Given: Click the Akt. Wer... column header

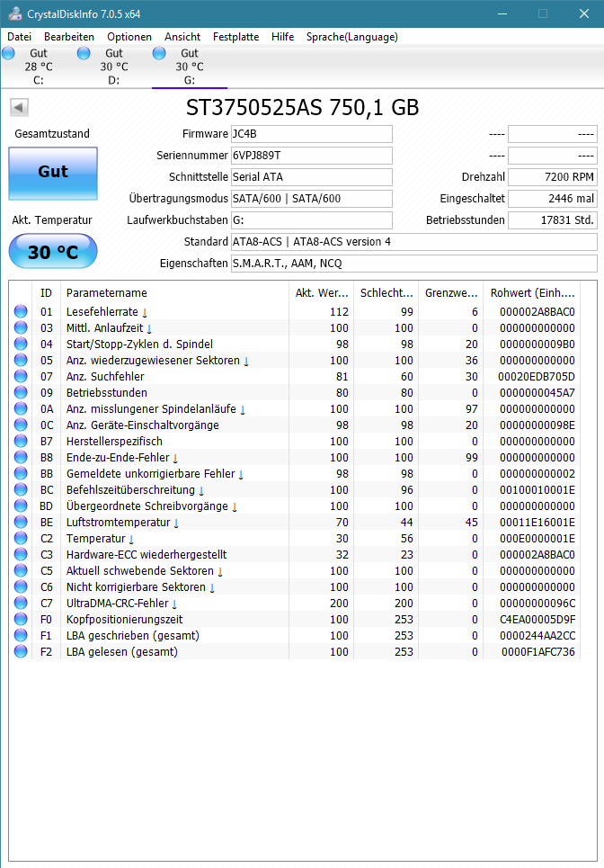Looking at the screenshot, I should click(322, 293).
